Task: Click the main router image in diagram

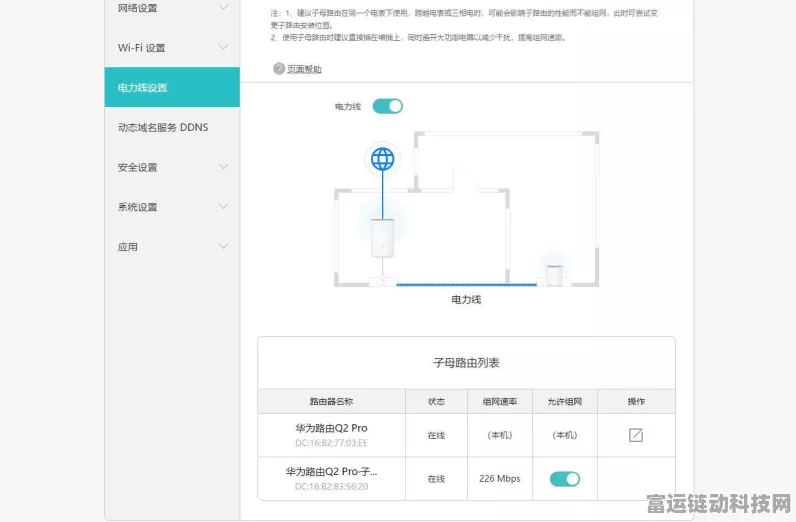Action: pos(382,238)
